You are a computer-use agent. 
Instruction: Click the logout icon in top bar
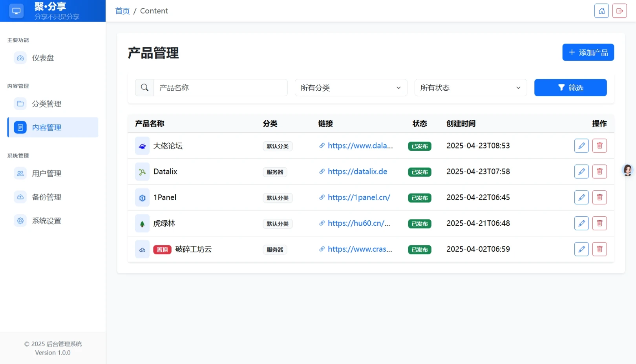[619, 11]
